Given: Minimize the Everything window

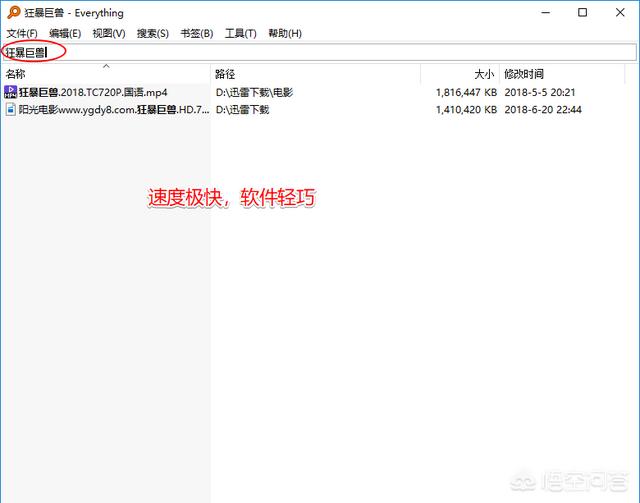Looking at the screenshot, I should point(545,13).
